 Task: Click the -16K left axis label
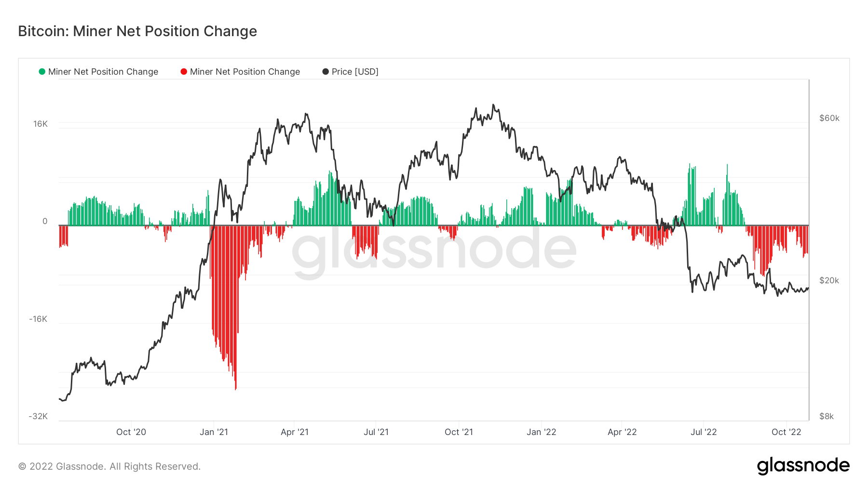[38, 319]
